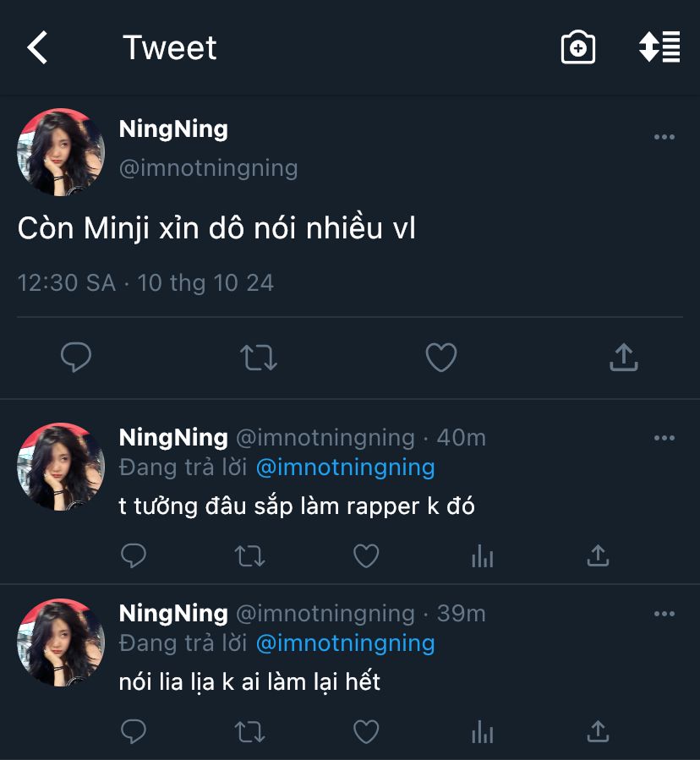Share the main Minji tweet
The image size is (700, 760).
click(x=623, y=358)
